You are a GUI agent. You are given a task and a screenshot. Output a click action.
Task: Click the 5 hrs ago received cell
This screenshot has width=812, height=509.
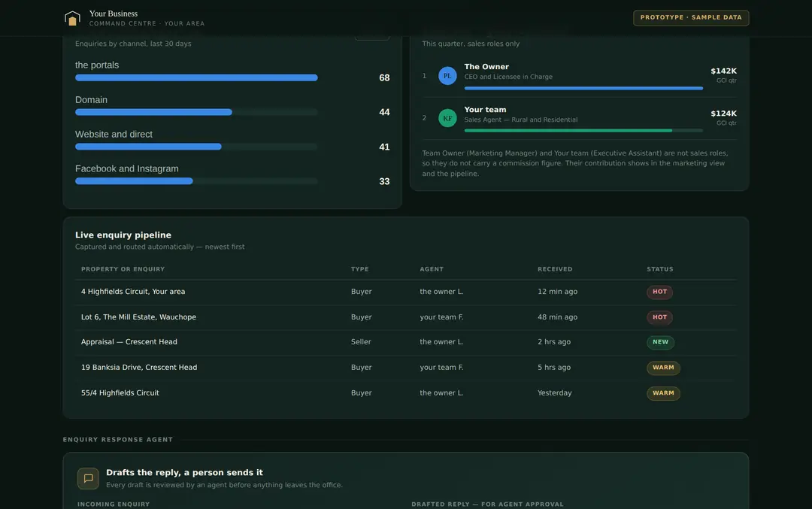click(x=554, y=367)
